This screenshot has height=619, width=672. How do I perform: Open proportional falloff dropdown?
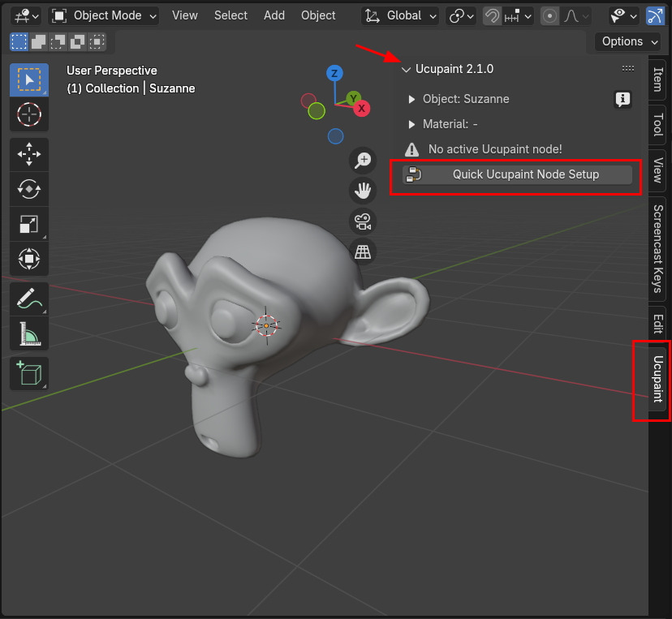point(575,16)
